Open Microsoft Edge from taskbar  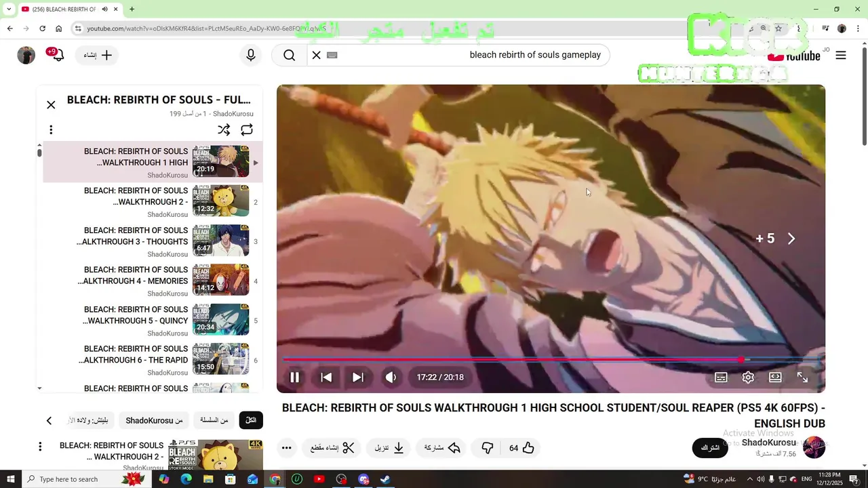pyautogui.click(x=186, y=479)
